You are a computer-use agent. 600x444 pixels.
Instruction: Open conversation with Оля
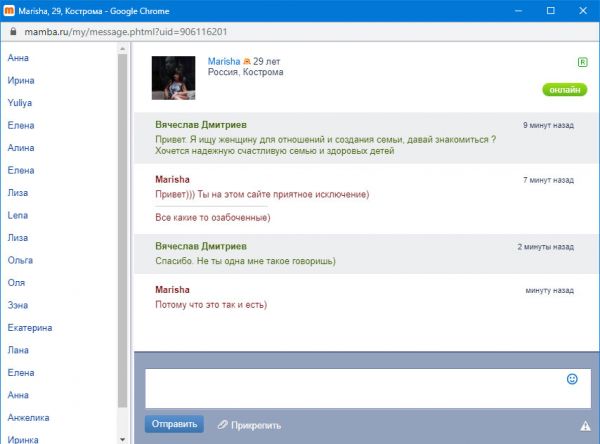tap(16, 282)
